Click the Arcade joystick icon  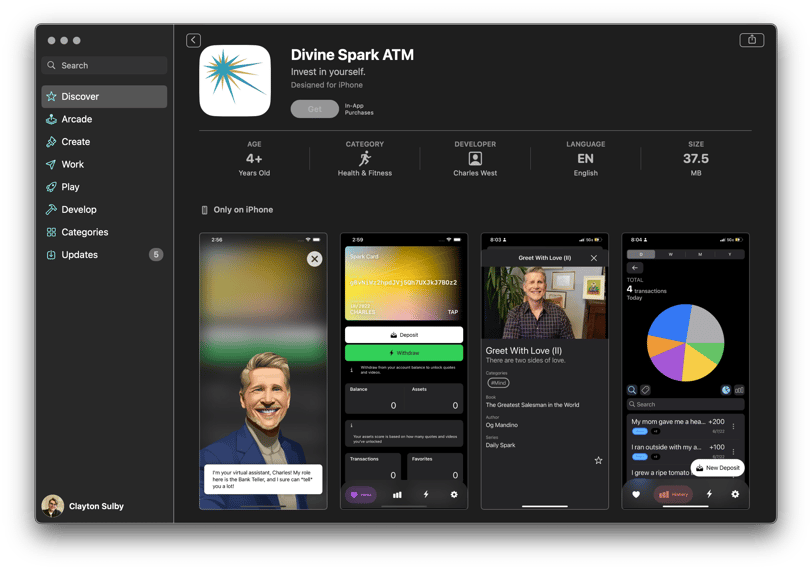pos(51,119)
